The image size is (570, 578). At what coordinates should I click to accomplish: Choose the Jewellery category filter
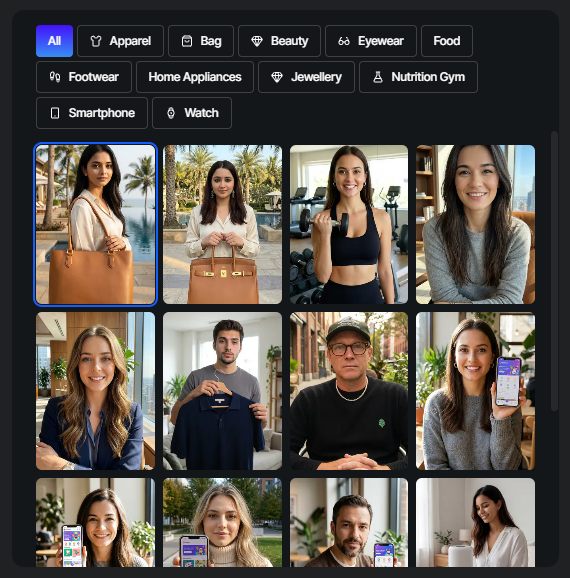pyautogui.click(x=306, y=77)
